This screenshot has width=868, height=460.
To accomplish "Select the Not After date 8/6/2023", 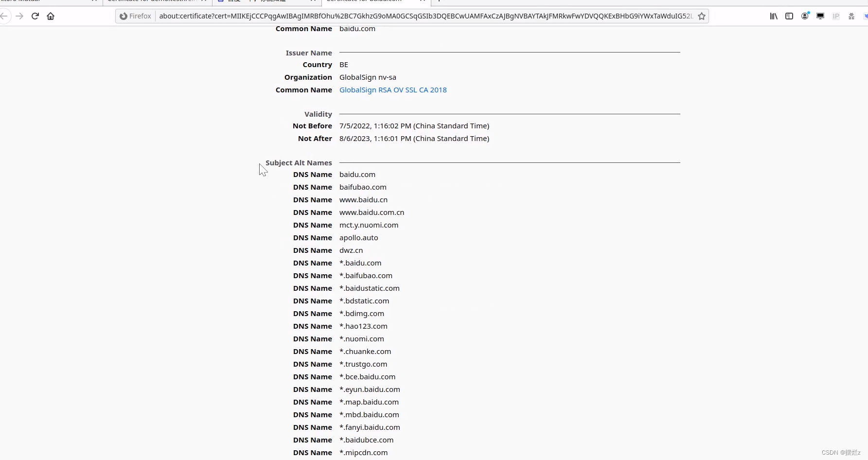I will 414,139.
